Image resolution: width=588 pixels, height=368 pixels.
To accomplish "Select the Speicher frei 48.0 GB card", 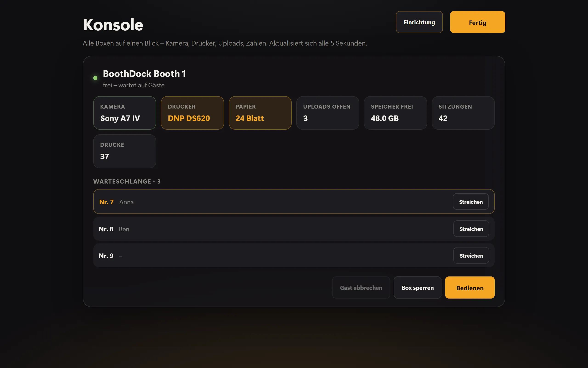I will pyautogui.click(x=395, y=113).
